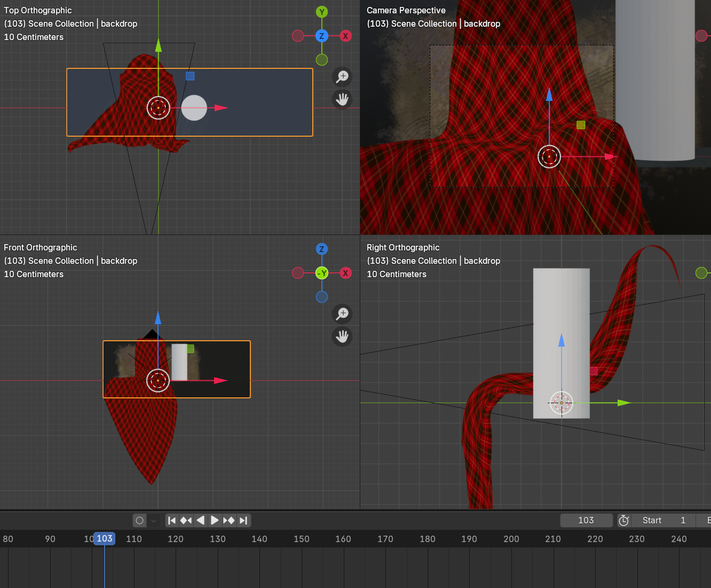Click the unlabeled blue negative-Z circle on Front view gizmo
The width and height of the screenshot is (711, 588).
[321, 297]
